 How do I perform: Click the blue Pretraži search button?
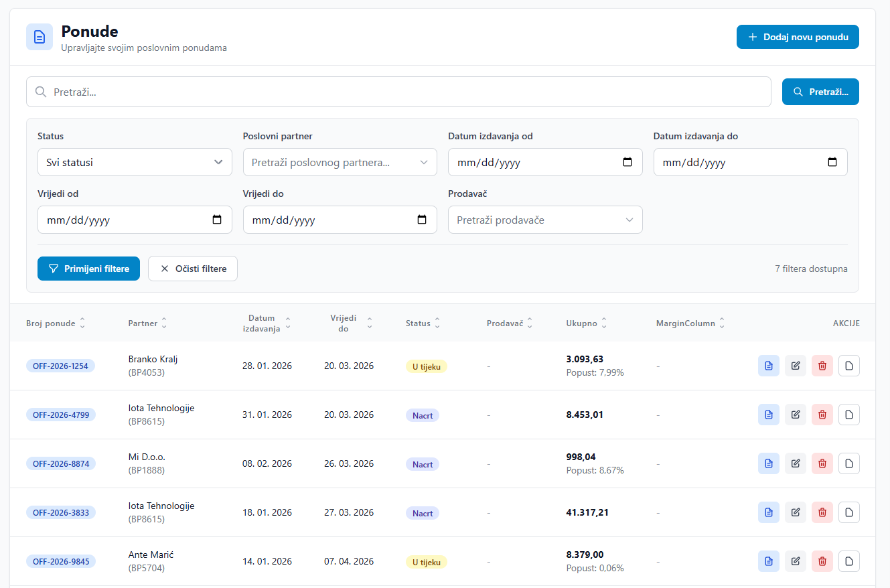point(820,91)
